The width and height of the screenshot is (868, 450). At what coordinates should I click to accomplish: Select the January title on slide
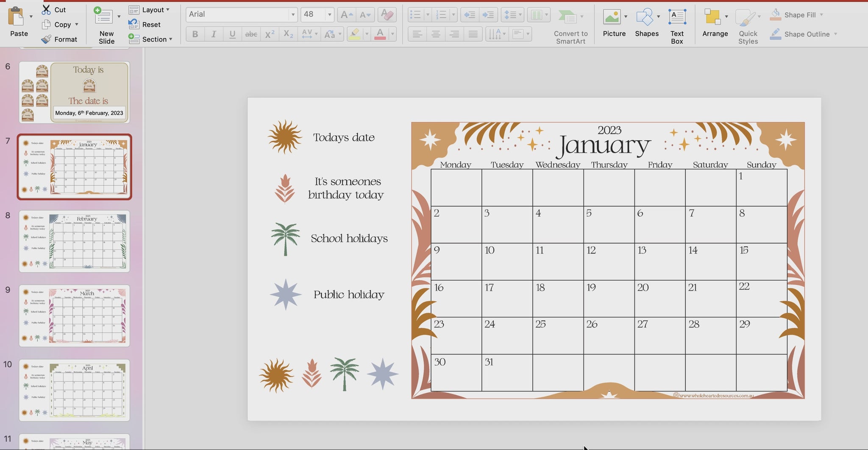point(604,146)
